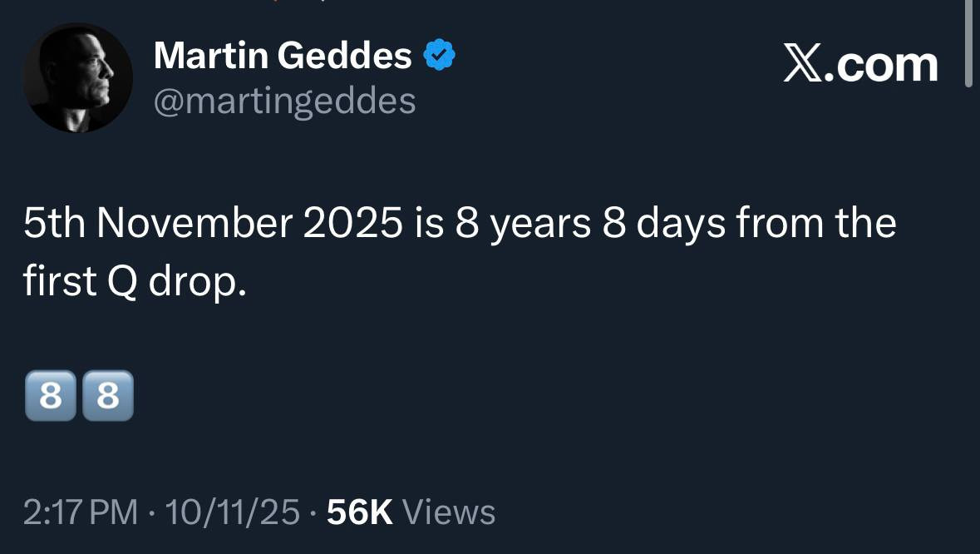The width and height of the screenshot is (980, 554).
Task: Click the 10/11/25 post date
Action: tap(232, 512)
